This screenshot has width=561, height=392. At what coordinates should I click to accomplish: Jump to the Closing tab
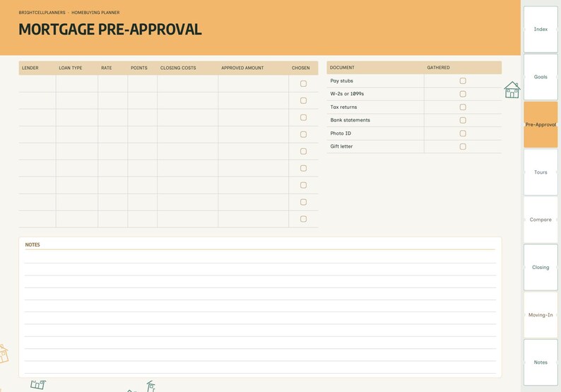(x=541, y=267)
